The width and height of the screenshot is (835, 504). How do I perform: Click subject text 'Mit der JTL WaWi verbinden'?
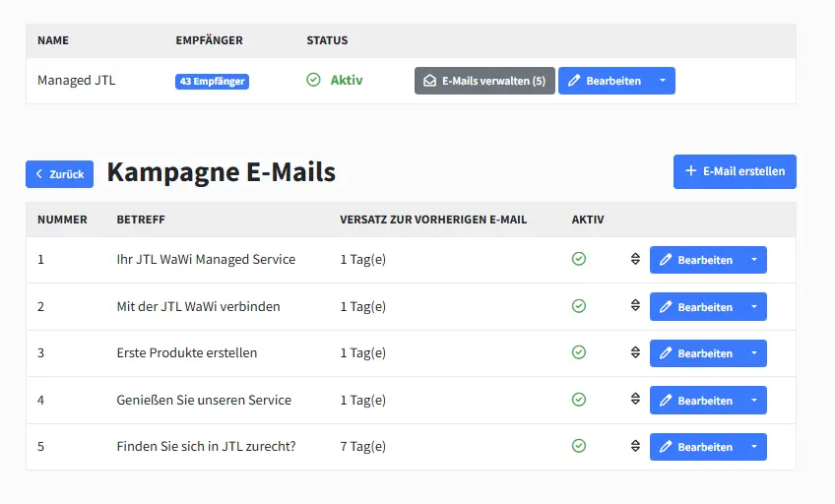(198, 306)
